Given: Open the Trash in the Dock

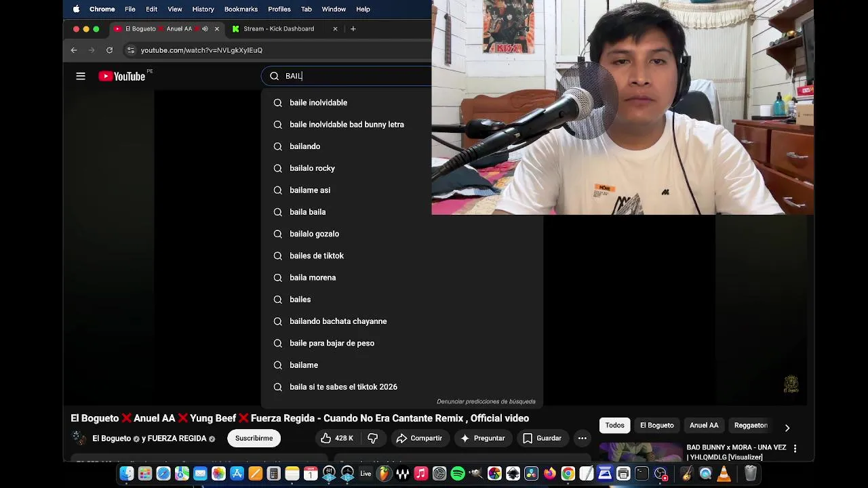Looking at the screenshot, I should click(x=751, y=474).
